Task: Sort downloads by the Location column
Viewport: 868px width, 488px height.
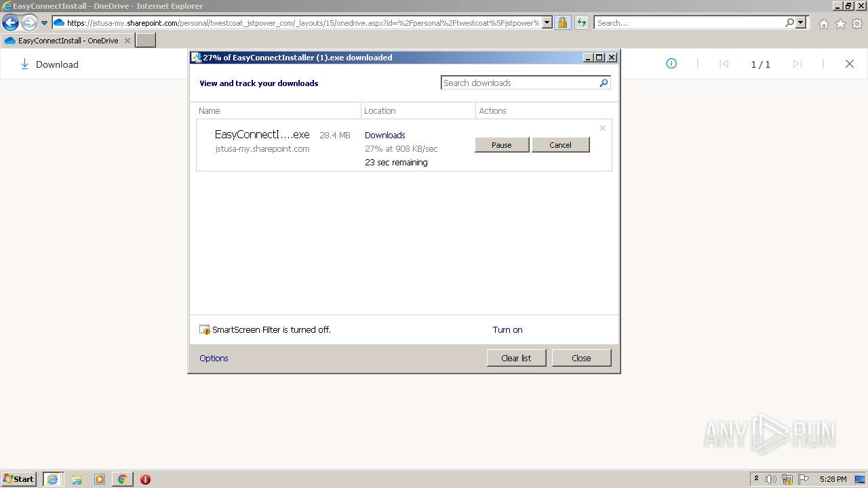Action: point(418,110)
